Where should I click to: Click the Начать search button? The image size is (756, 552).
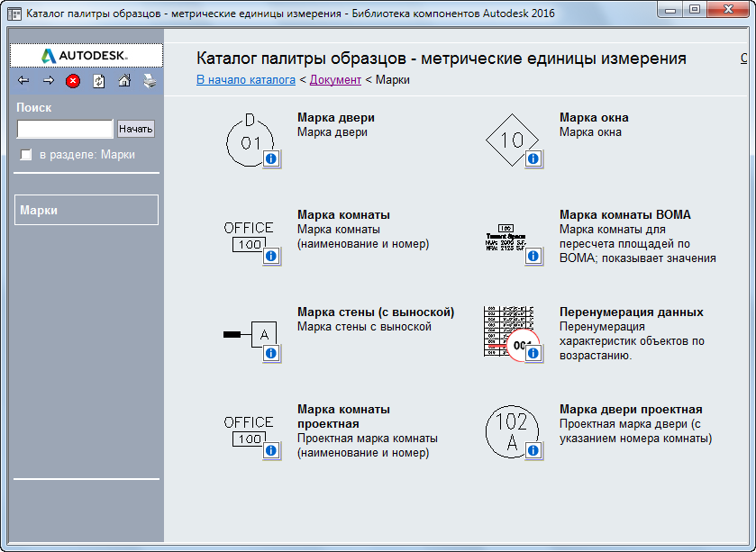136,129
